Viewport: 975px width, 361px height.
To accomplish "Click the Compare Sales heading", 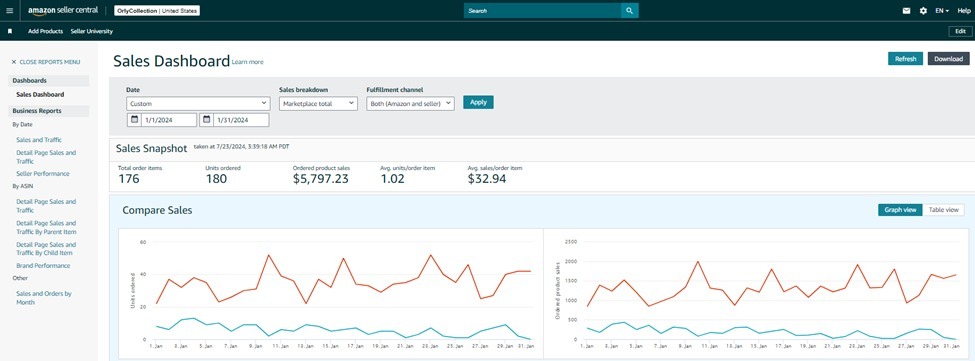I will [x=157, y=211].
